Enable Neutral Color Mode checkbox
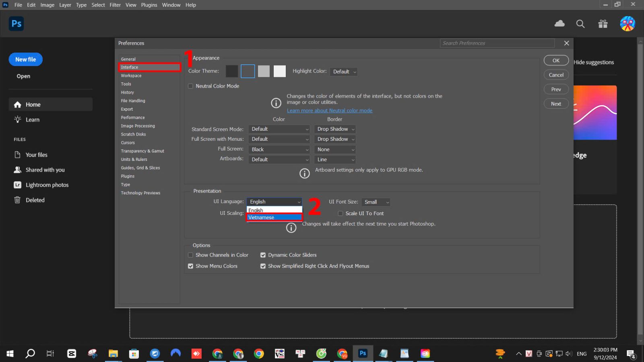644x362 pixels. pyautogui.click(x=191, y=86)
